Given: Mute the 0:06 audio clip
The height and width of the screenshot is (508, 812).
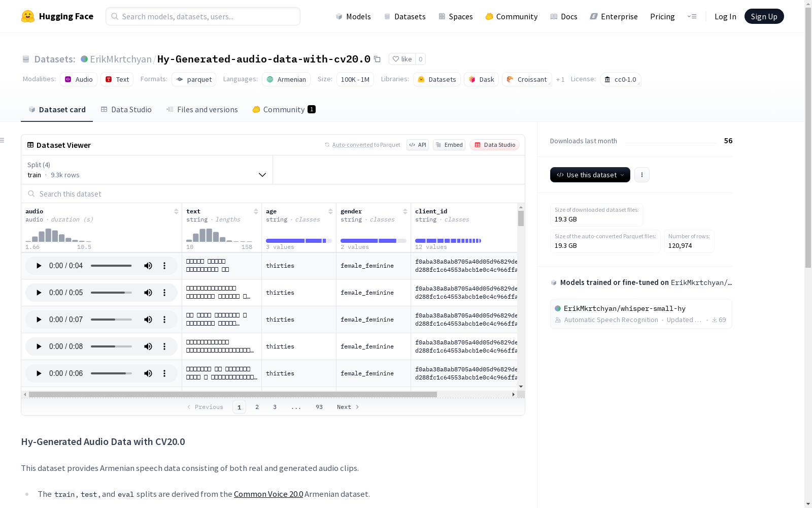Looking at the screenshot, I should point(148,373).
